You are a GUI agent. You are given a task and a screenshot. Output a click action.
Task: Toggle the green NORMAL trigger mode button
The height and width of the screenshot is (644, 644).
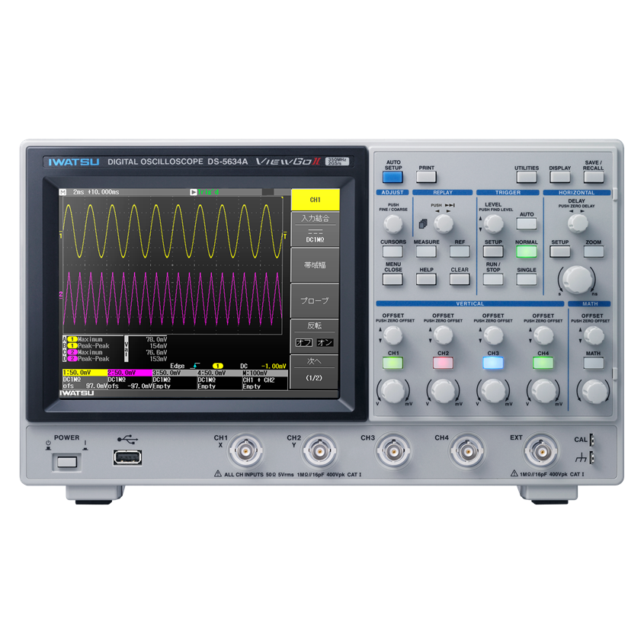coord(527,252)
